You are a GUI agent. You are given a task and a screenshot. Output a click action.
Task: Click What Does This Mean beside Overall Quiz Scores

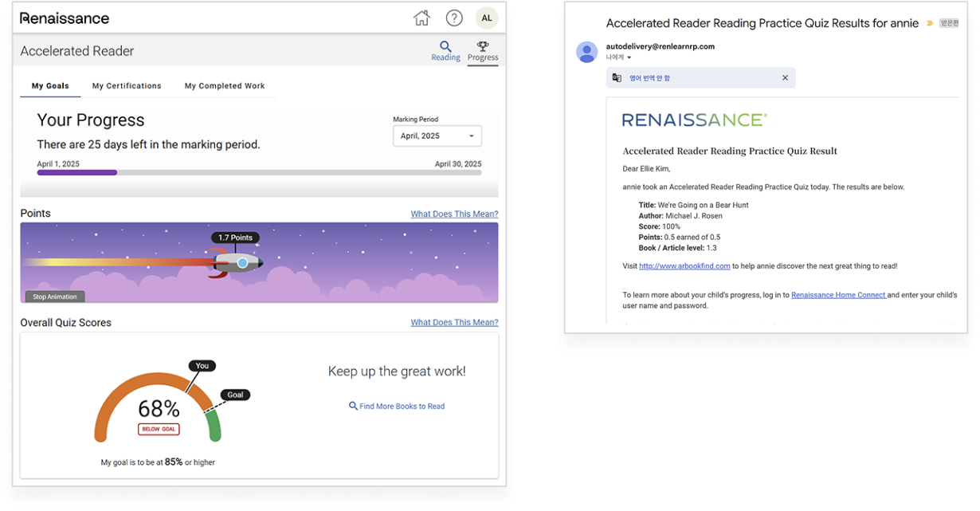[x=454, y=323]
